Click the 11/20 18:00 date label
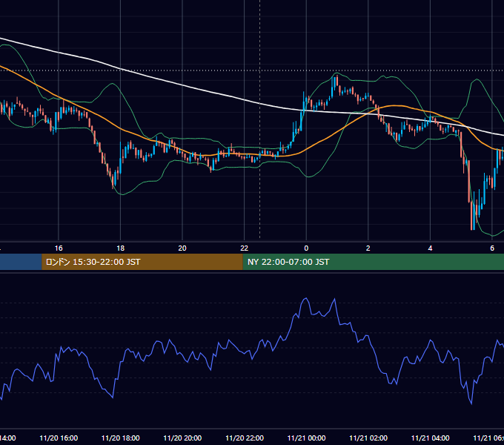The width and height of the screenshot is (504, 445). [121, 438]
